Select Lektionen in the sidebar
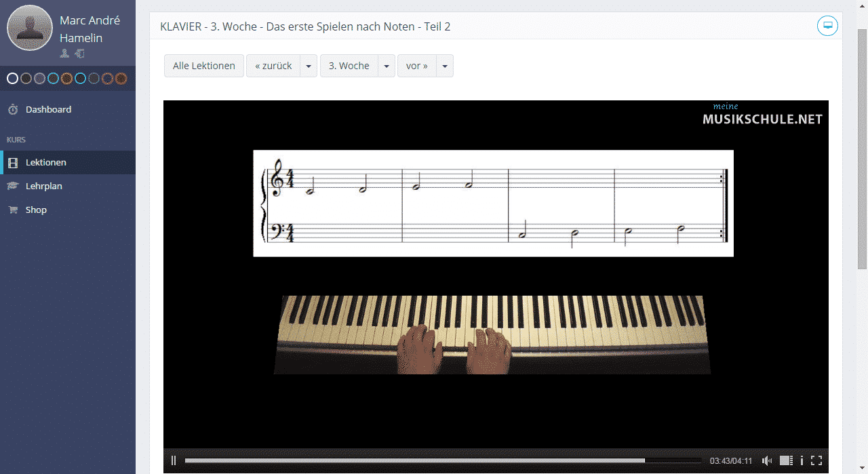This screenshot has height=474, width=868. coord(47,162)
